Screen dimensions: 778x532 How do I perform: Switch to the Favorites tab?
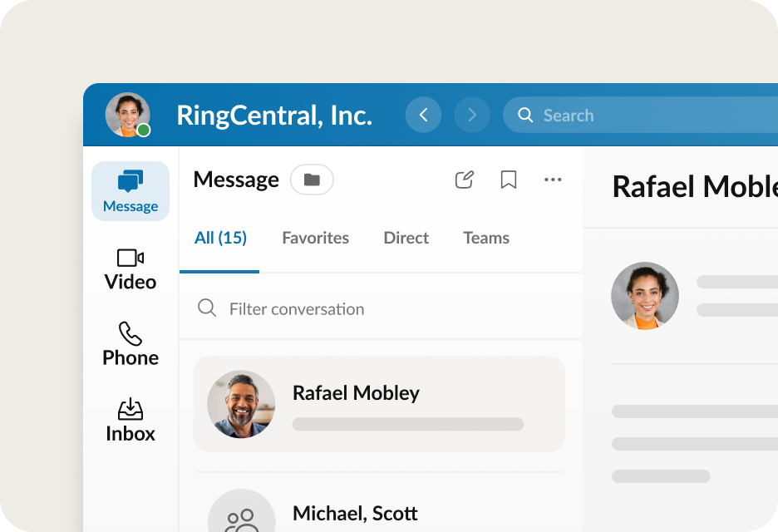click(x=315, y=238)
